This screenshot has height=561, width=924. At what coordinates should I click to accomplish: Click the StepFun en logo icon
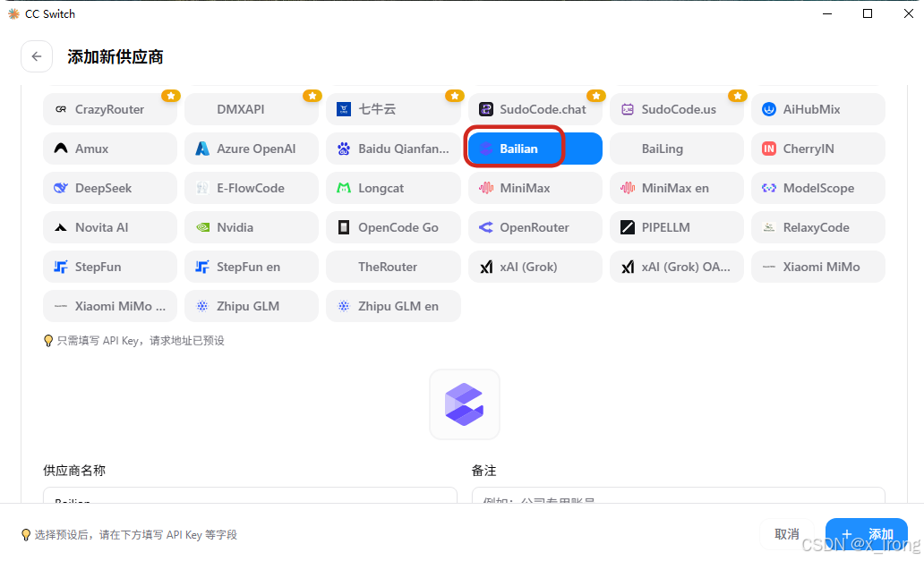(x=202, y=267)
